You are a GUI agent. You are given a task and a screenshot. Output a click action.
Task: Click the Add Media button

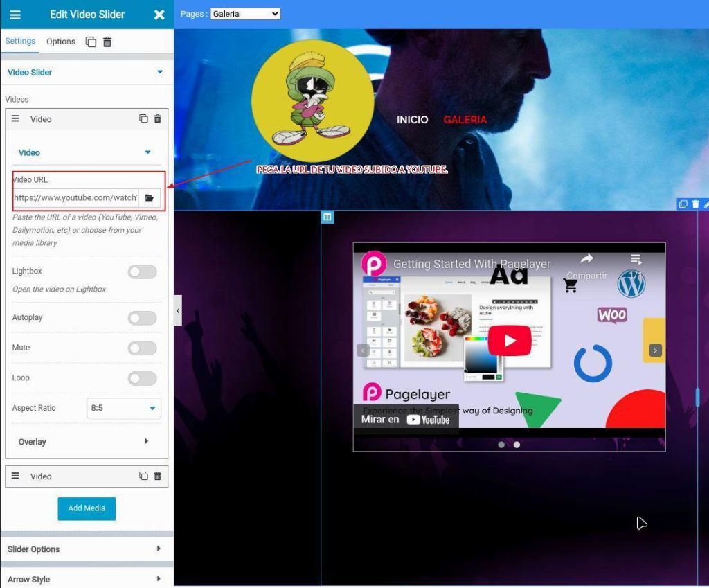[87, 508]
